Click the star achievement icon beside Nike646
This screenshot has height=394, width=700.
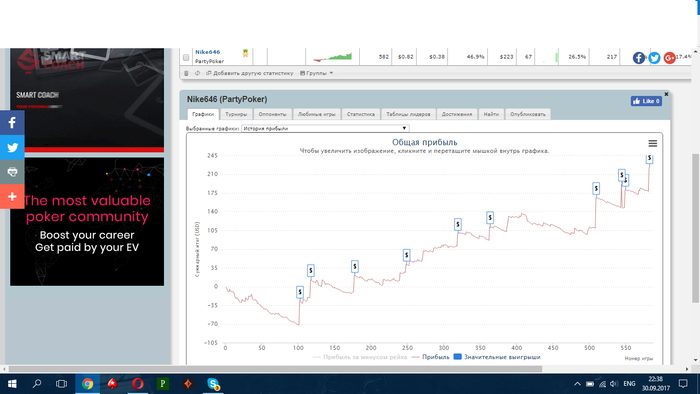coord(245,53)
